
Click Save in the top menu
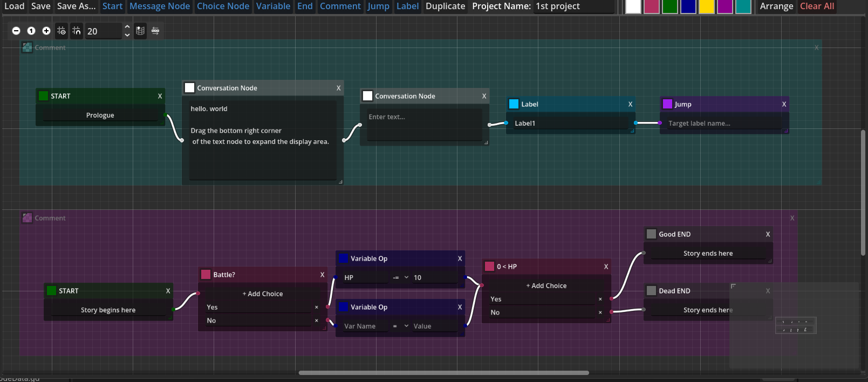click(x=40, y=6)
